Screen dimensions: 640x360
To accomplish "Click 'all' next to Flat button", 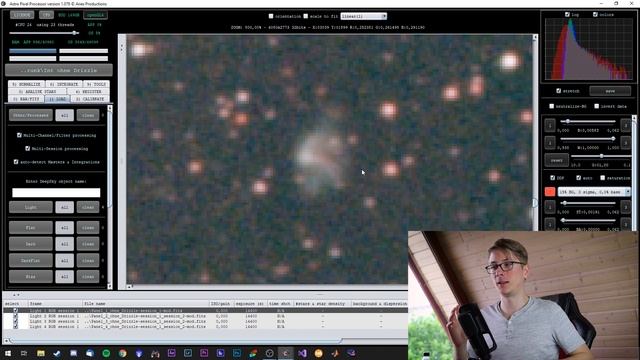I will click(64, 227).
